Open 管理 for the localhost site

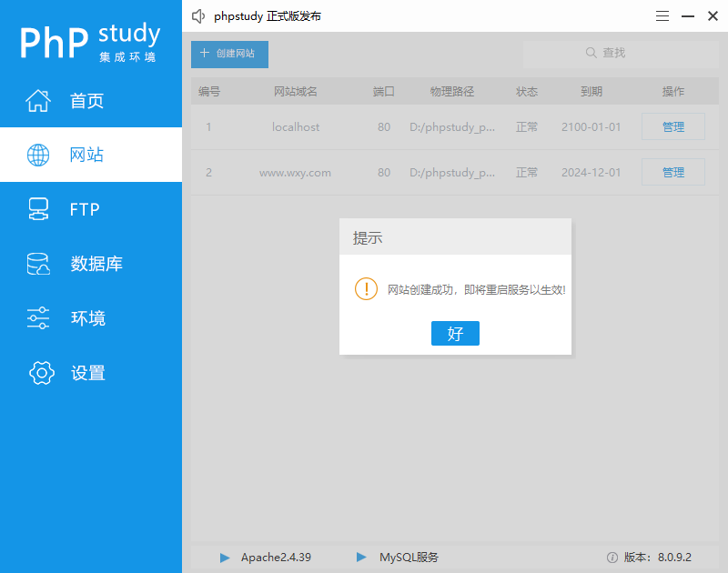(x=673, y=126)
